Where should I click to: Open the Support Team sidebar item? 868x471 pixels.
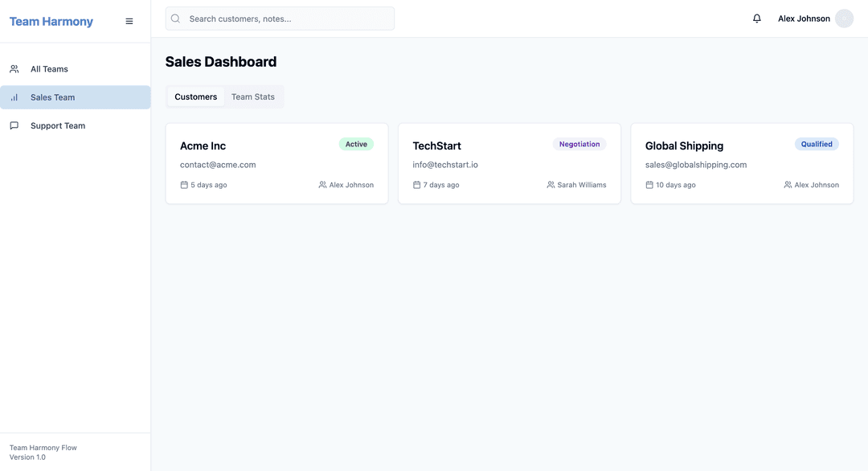(x=58, y=125)
